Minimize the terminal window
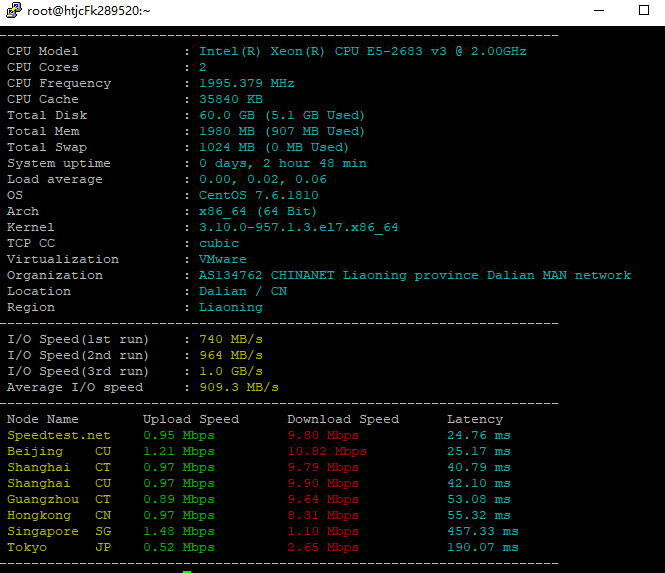Screen dimensions: 665x573 (599, 11)
